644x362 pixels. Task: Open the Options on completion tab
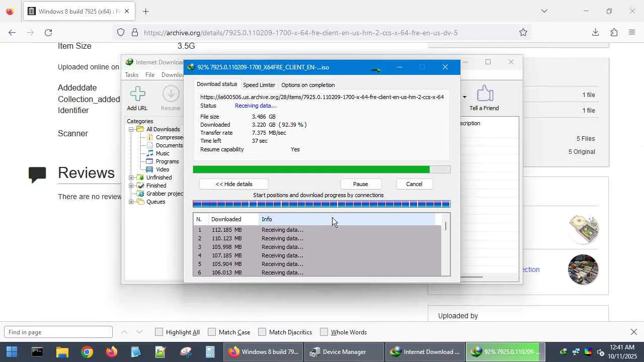click(x=308, y=85)
